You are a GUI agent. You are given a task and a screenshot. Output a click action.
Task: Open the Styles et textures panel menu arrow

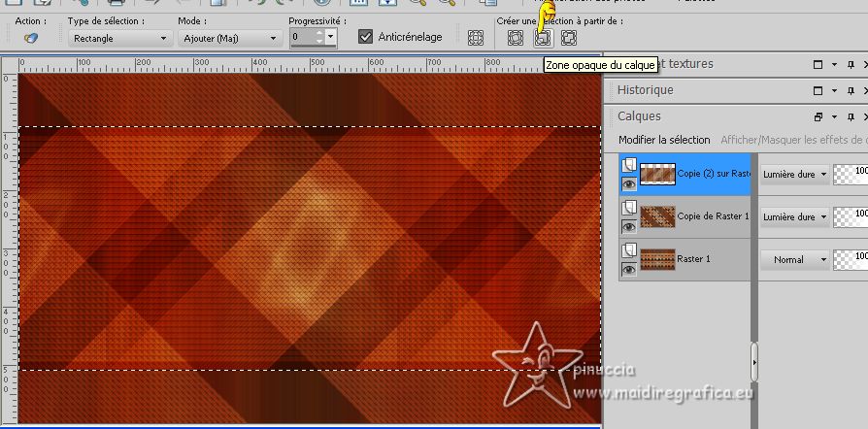(x=834, y=64)
